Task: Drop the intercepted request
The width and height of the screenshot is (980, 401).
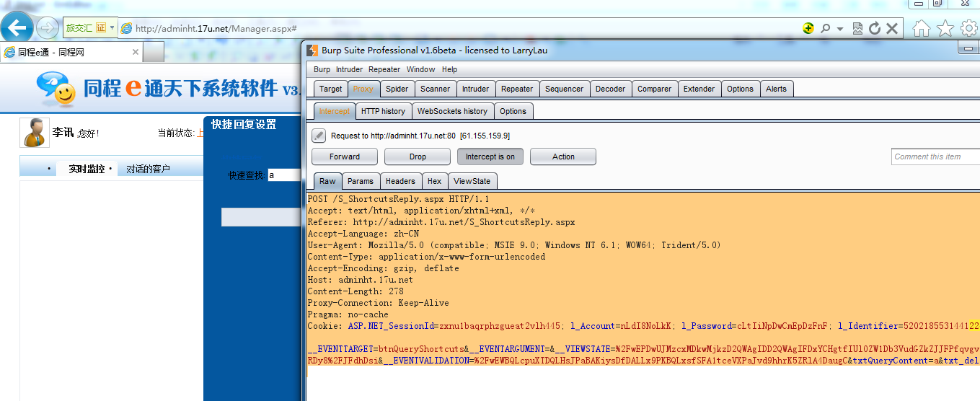Action: [418, 157]
